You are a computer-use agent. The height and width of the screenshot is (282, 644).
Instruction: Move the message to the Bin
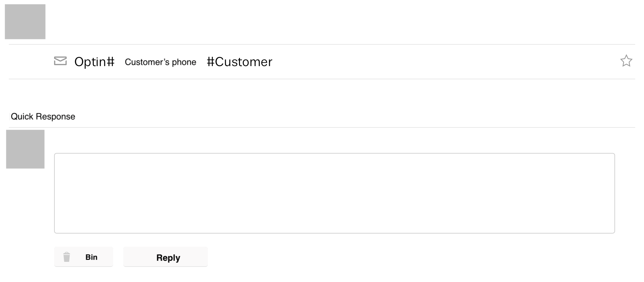click(84, 257)
